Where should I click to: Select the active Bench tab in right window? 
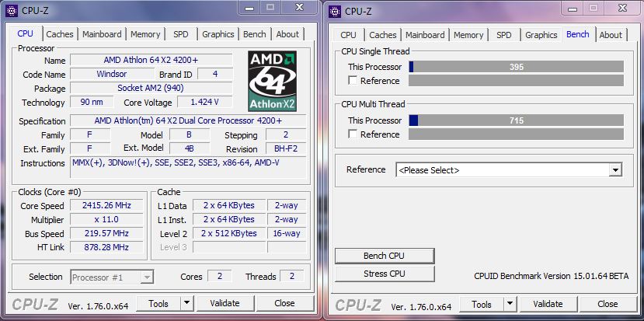tap(578, 34)
